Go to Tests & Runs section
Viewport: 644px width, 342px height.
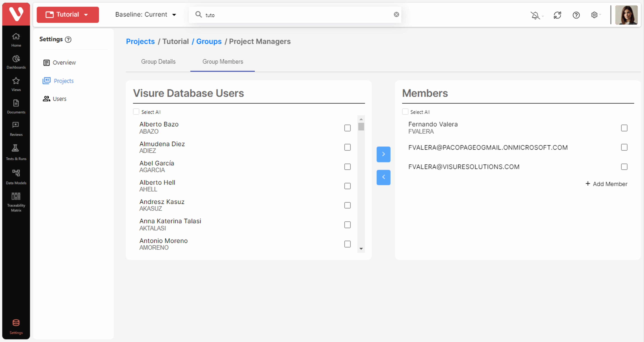pos(16,152)
